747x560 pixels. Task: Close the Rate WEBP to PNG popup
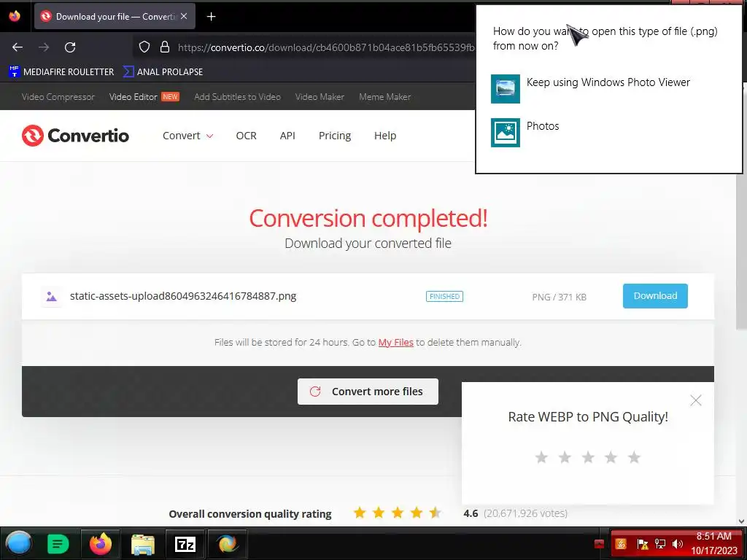tap(695, 400)
